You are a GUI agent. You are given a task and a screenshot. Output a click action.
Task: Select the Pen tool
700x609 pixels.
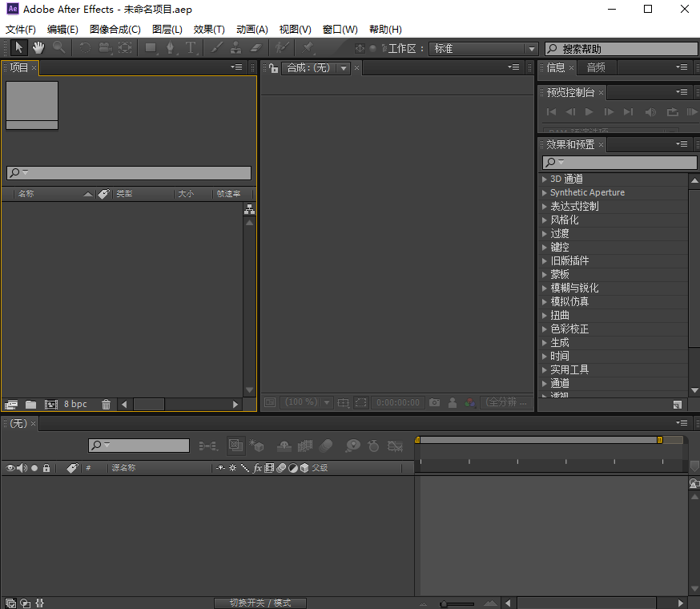click(171, 48)
